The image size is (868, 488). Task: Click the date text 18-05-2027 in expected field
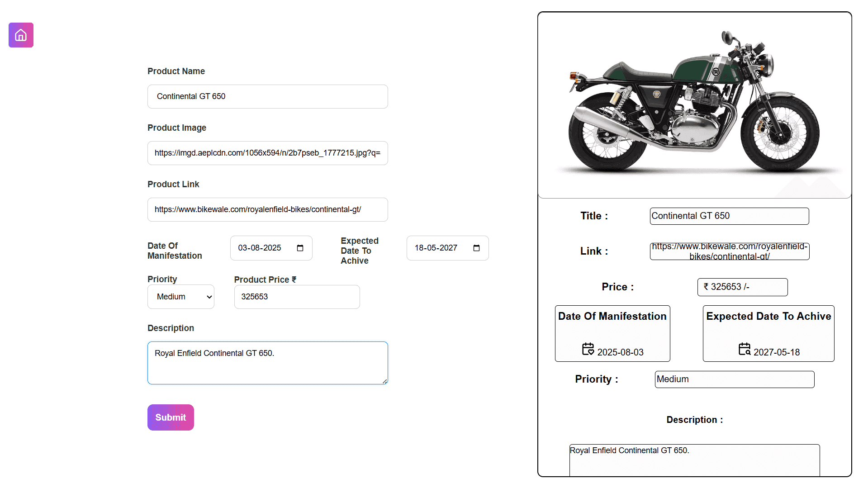coord(436,248)
